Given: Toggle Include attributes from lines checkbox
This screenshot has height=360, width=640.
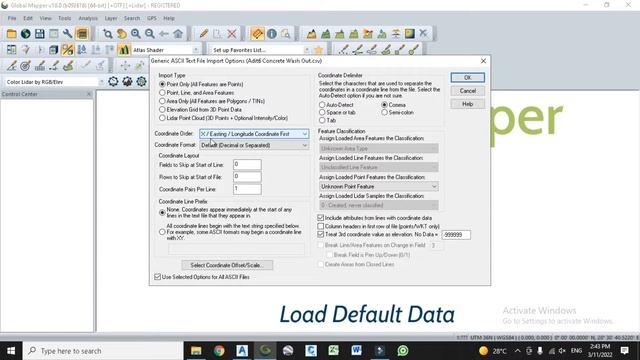Looking at the screenshot, I should coord(321,218).
